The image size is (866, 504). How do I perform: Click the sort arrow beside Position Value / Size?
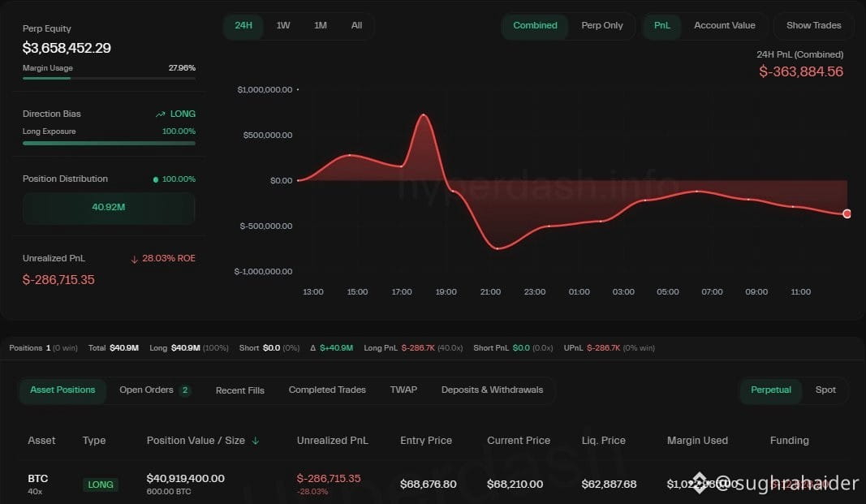tap(255, 441)
